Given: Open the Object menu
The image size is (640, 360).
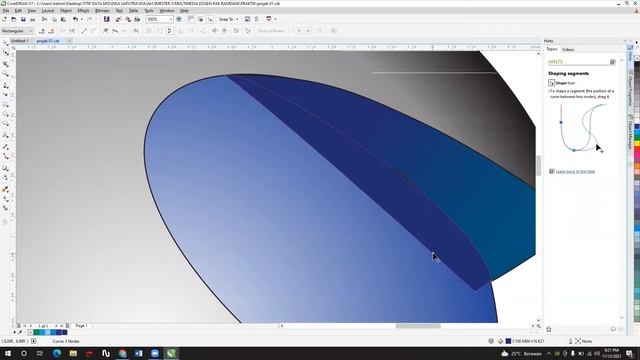Looking at the screenshot, I should [x=66, y=11].
